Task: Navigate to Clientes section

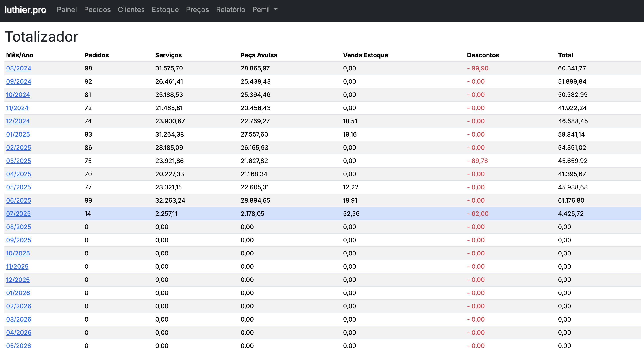Action: coord(131,10)
